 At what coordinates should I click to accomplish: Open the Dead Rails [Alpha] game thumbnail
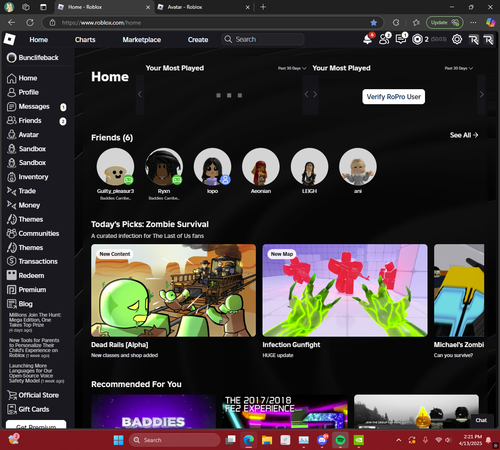(174, 290)
